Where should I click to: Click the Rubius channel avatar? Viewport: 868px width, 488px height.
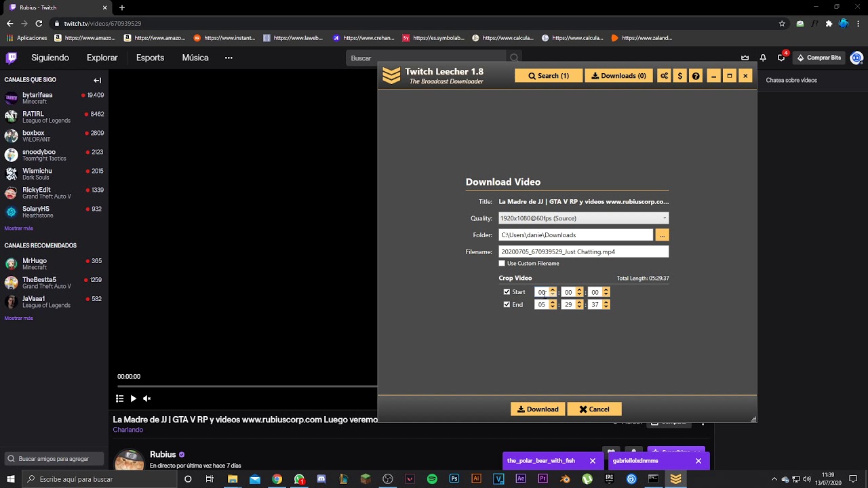(129, 460)
